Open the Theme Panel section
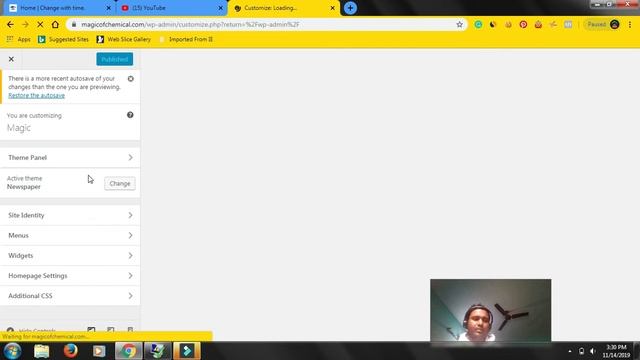The image size is (640, 360). (x=70, y=158)
